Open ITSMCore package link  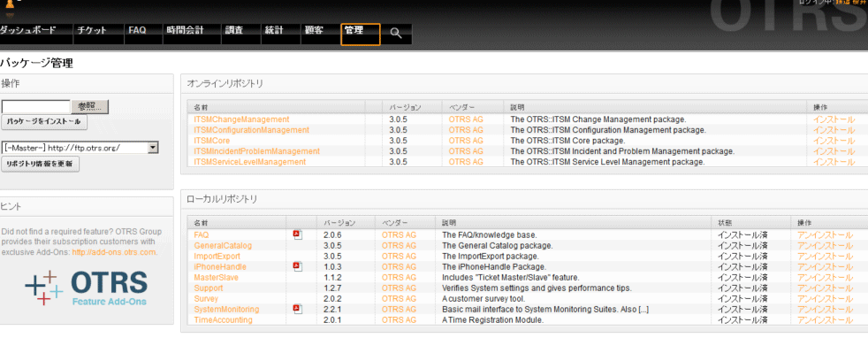coord(211,140)
